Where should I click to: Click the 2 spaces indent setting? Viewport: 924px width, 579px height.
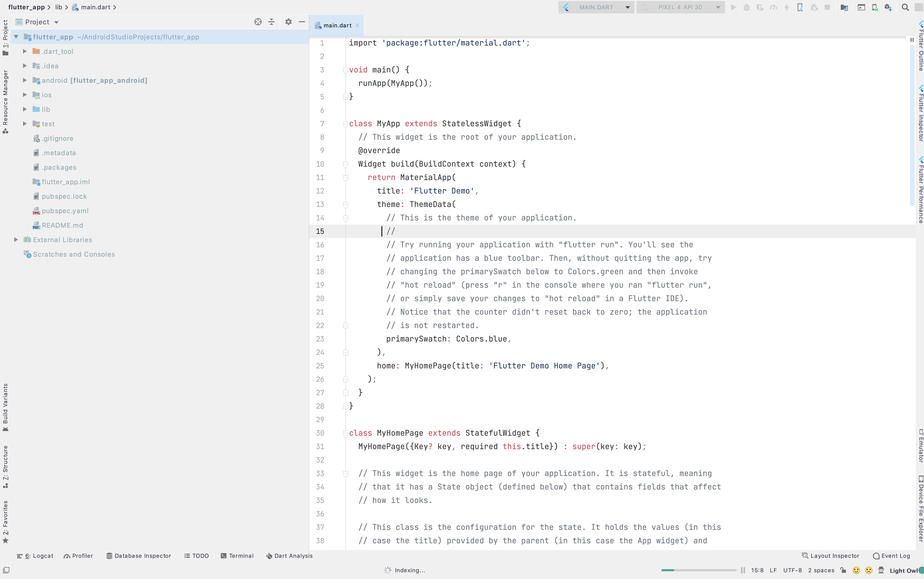click(821, 570)
